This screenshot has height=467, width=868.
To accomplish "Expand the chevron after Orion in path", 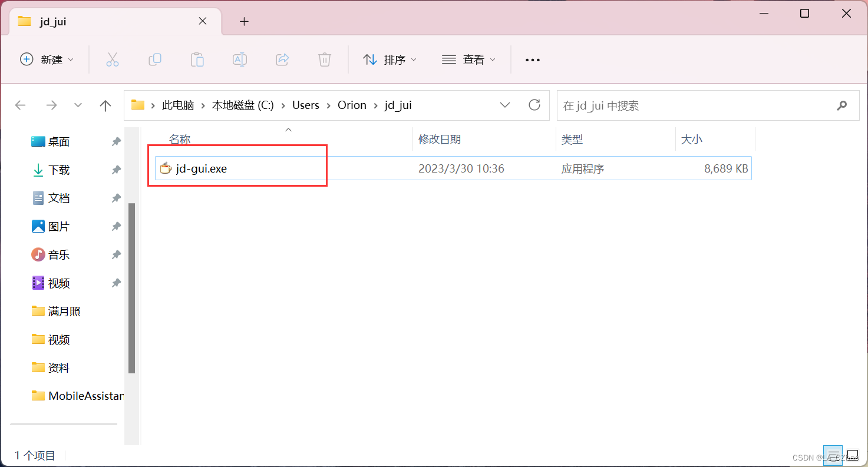I will (x=375, y=105).
